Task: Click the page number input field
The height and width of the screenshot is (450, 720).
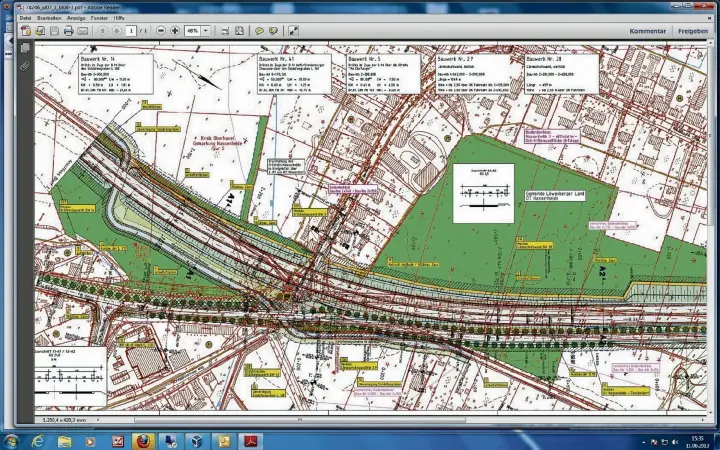Action: (131, 31)
